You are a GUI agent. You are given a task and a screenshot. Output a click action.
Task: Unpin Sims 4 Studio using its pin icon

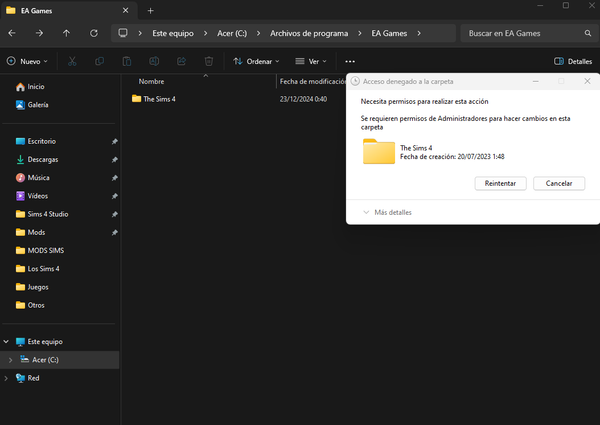pos(114,214)
